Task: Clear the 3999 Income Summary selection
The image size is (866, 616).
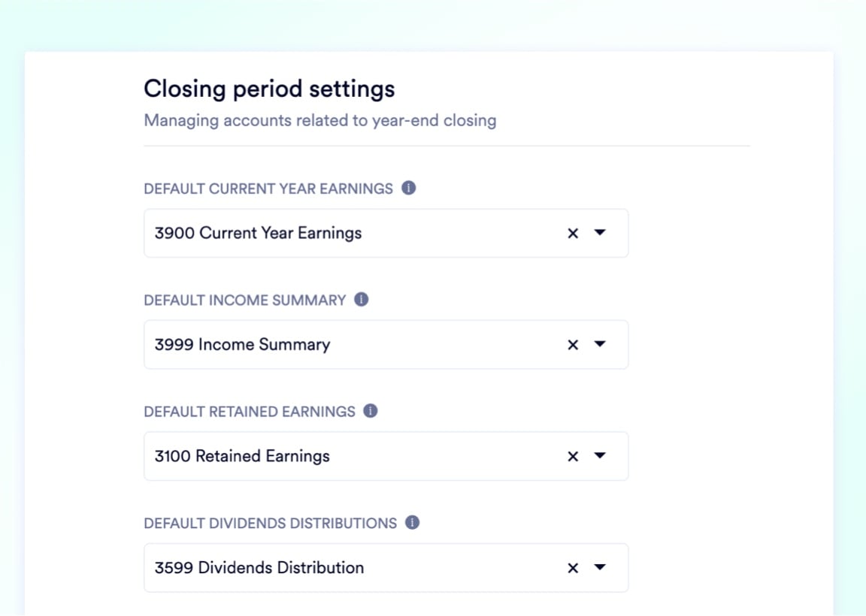Action: click(573, 345)
